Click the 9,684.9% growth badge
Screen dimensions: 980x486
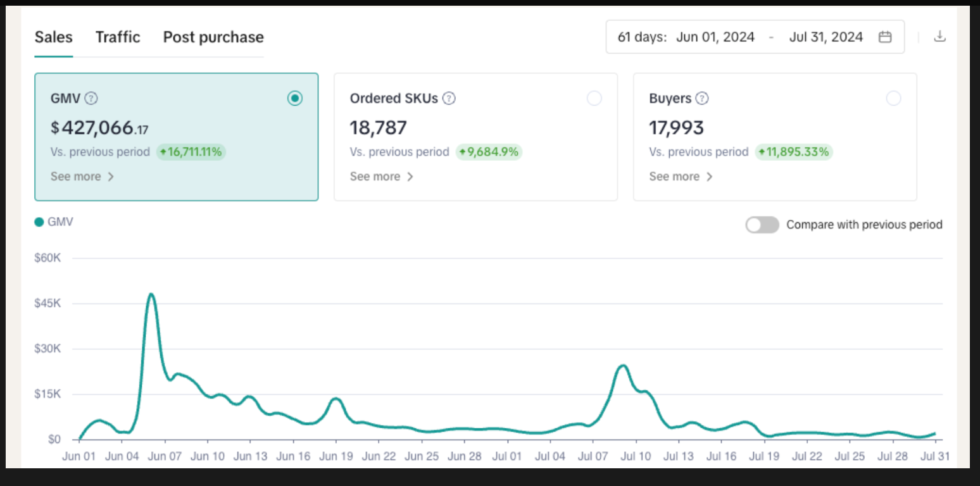pyautogui.click(x=489, y=152)
